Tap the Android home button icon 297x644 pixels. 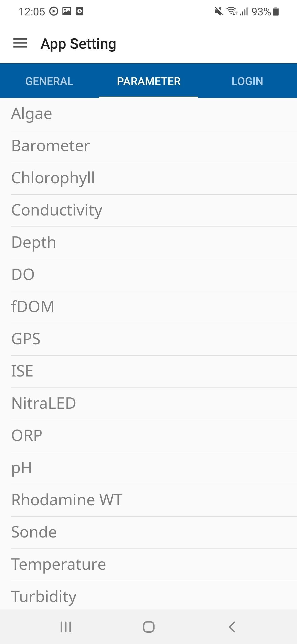pyautogui.click(x=148, y=627)
